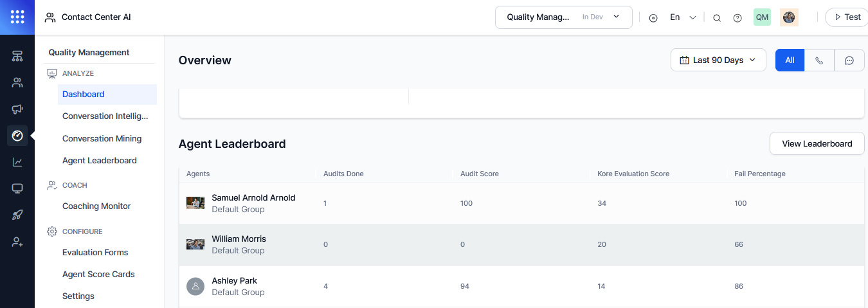Screen dimensions: 868x308
Task: Open the megaphone campaigns icon
Action: click(x=17, y=109)
